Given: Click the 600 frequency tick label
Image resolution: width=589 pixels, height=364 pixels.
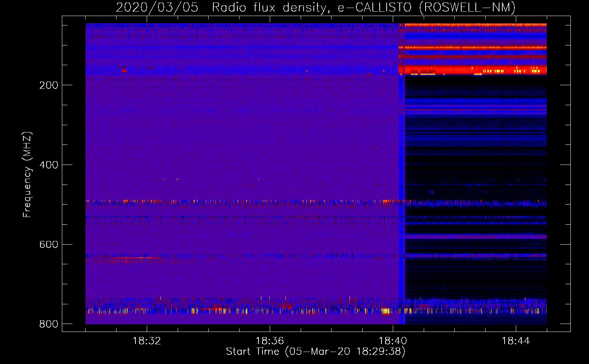Looking at the screenshot, I should coord(49,244).
